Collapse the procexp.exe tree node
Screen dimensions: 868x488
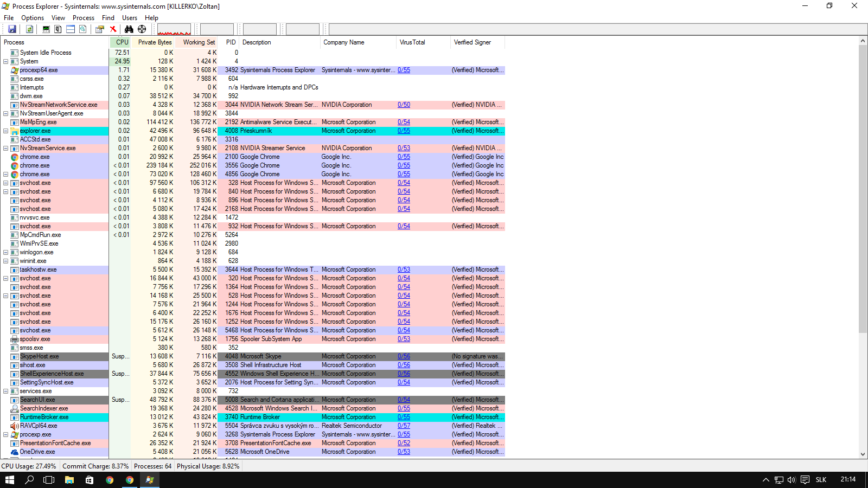[5, 434]
